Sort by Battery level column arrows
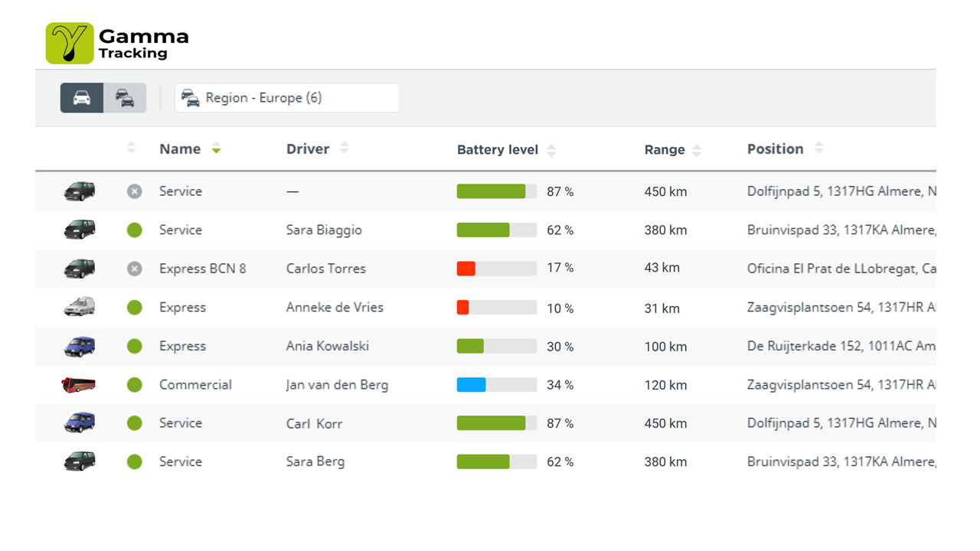980x551 pixels. [x=551, y=150]
